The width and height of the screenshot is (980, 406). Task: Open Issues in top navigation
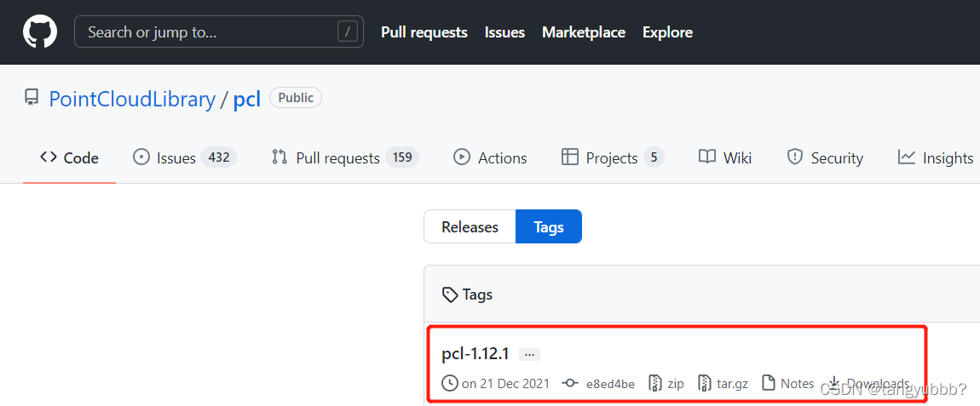pos(505,31)
